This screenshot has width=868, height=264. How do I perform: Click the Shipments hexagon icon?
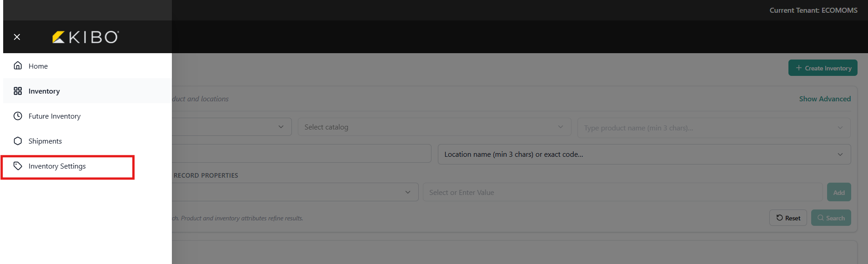[18, 141]
